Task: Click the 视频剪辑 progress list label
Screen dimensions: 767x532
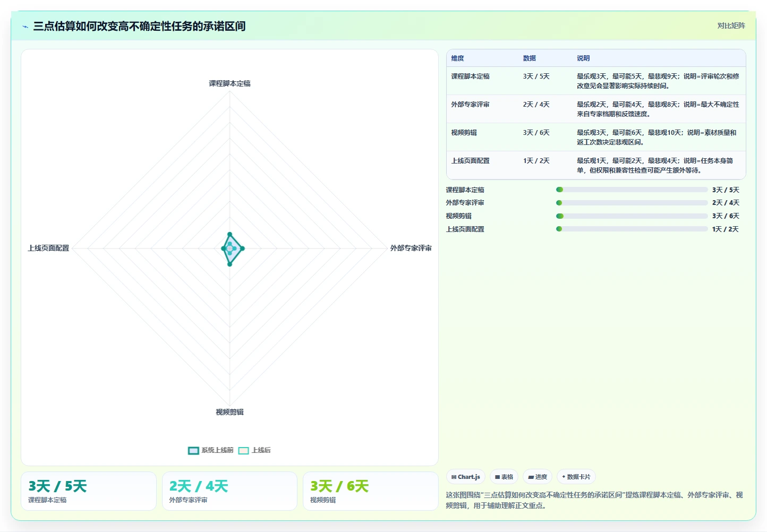Action: point(458,216)
